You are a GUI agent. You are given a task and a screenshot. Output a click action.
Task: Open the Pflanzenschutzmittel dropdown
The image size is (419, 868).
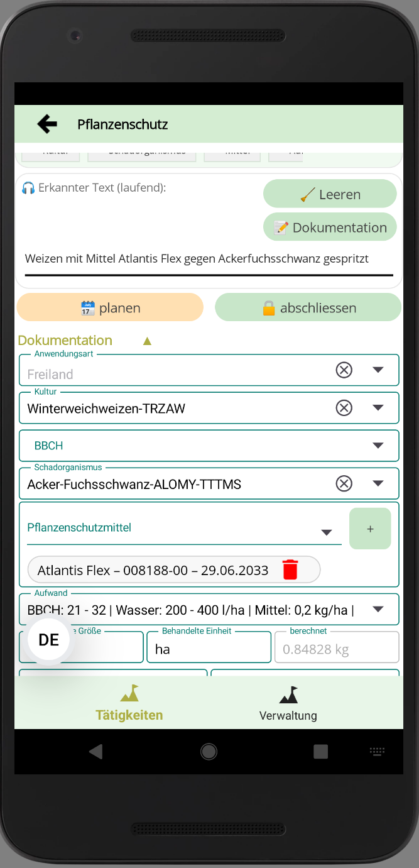[x=326, y=532]
